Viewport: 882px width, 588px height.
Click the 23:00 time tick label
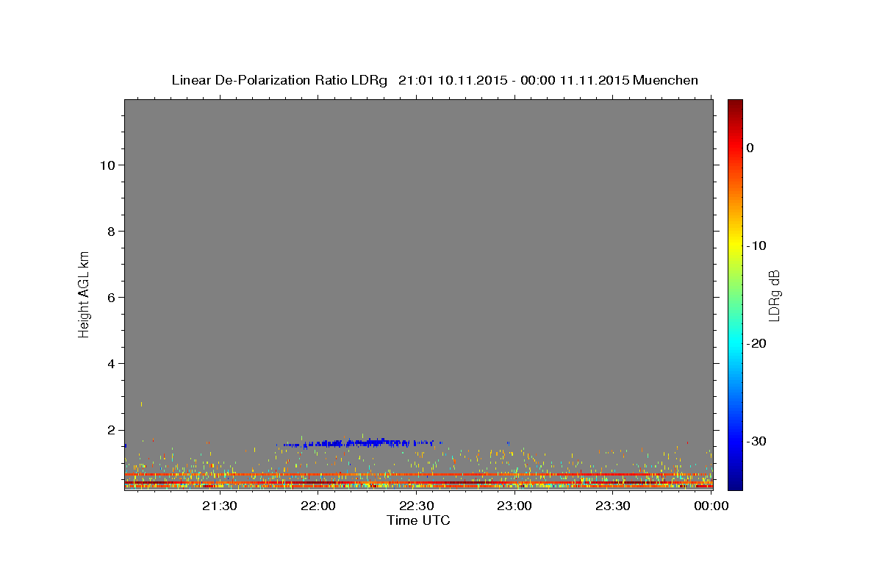click(x=514, y=506)
